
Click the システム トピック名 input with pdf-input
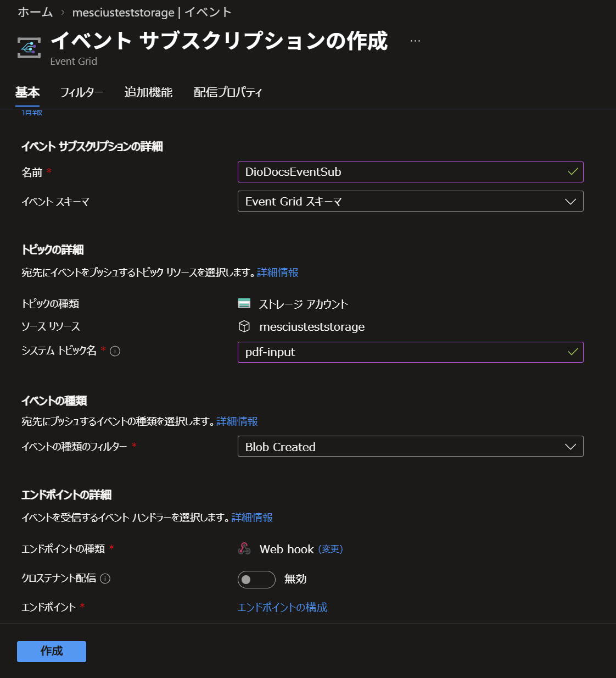pos(411,352)
